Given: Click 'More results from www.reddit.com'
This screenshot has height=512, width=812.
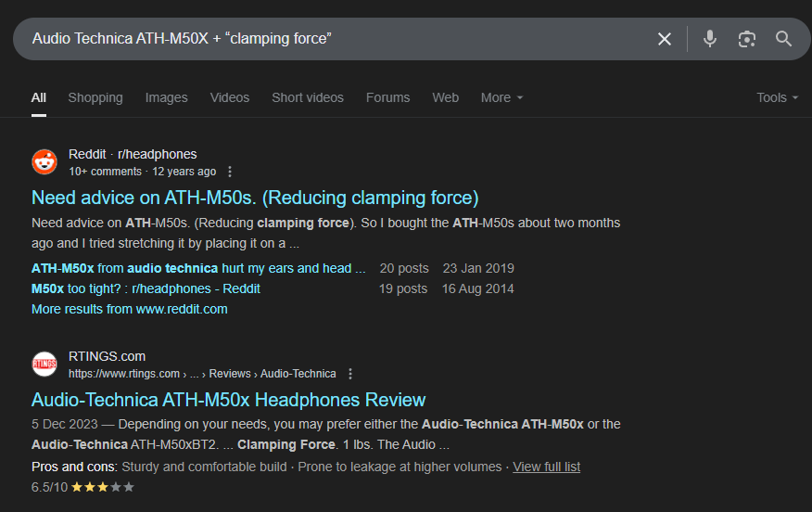Looking at the screenshot, I should (130, 310).
